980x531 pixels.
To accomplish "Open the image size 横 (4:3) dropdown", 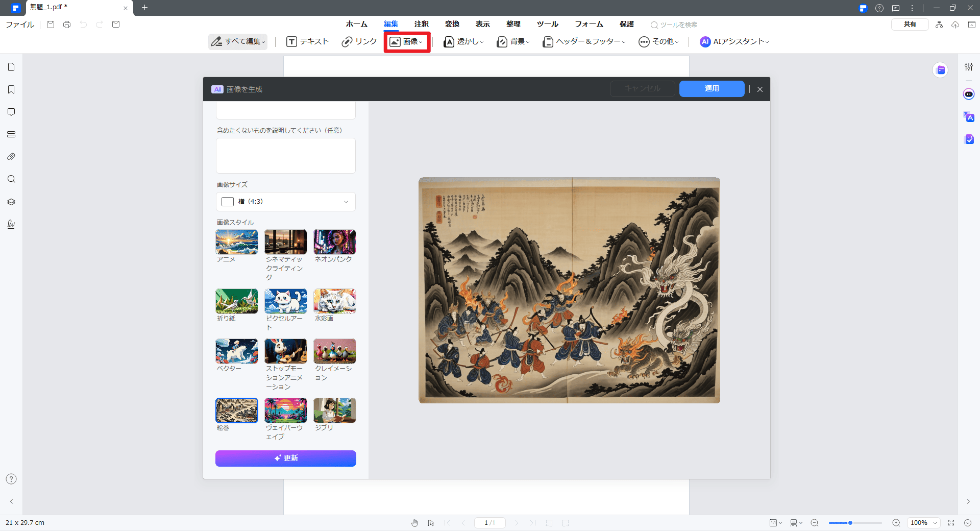I will pyautogui.click(x=286, y=202).
